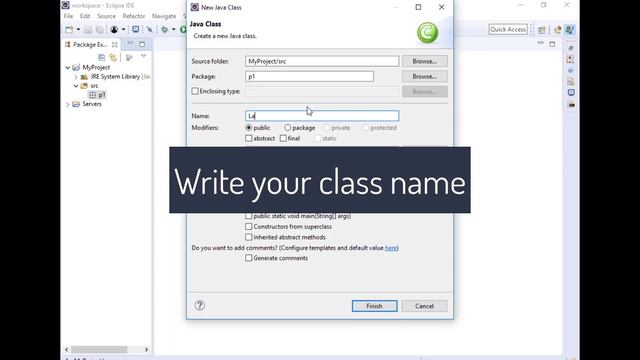Select the Package Explorer tab

pyautogui.click(x=90, y=44)
